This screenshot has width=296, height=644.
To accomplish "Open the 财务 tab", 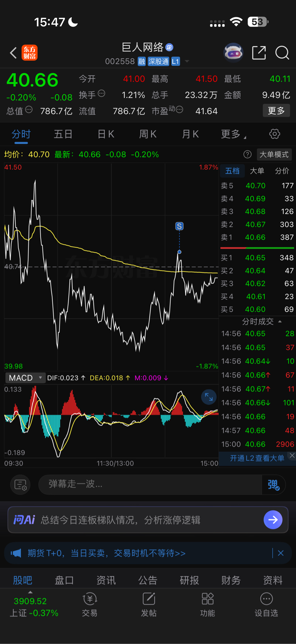I will coord(231,580).
